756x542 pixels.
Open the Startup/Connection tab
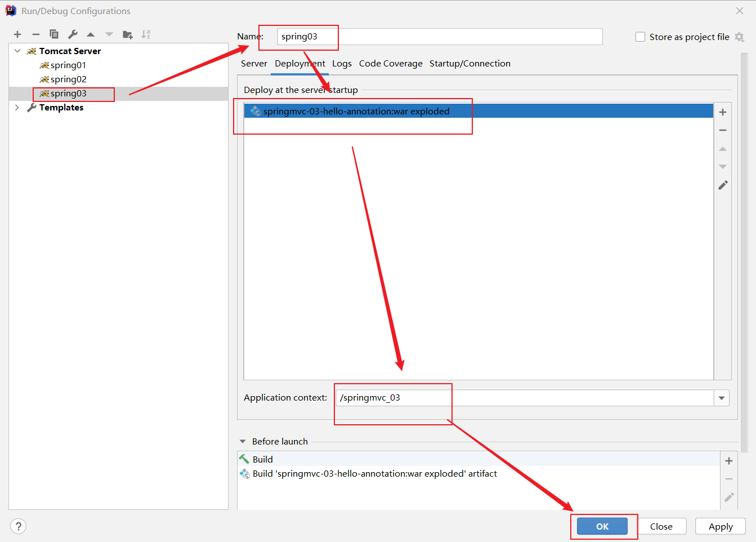click(x=469, y=64)
